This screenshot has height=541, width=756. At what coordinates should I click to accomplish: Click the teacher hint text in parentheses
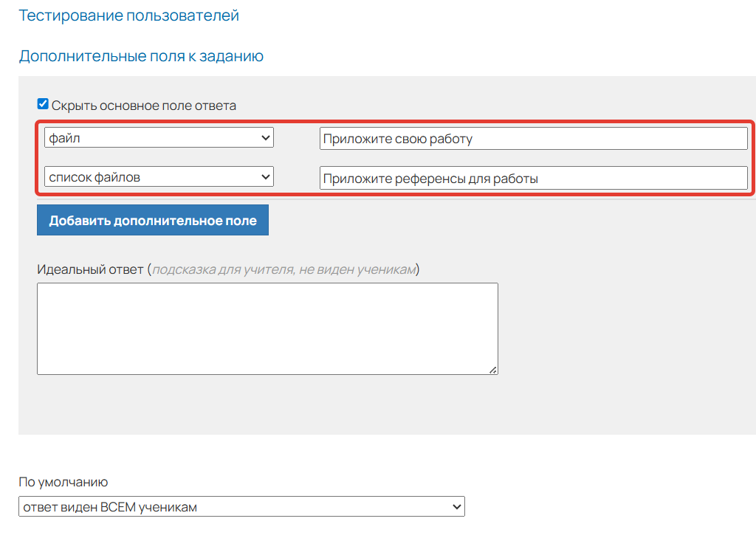pyautogui.click(x=285, y=269)
